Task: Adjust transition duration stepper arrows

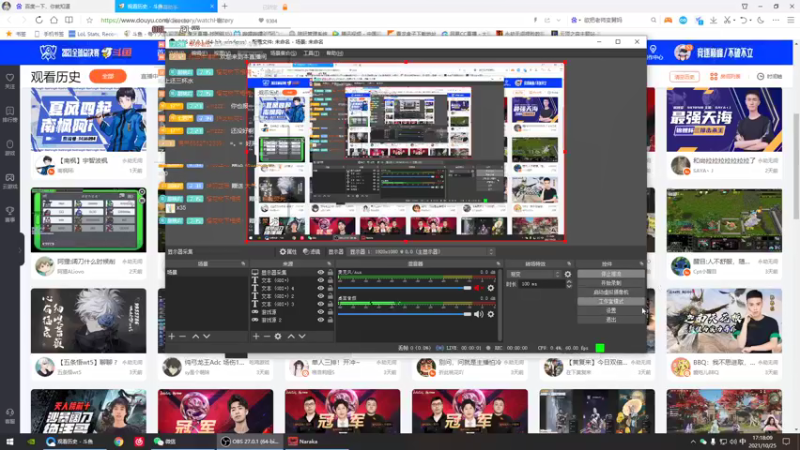Action: pyautogui.click(x=569, y=284)
